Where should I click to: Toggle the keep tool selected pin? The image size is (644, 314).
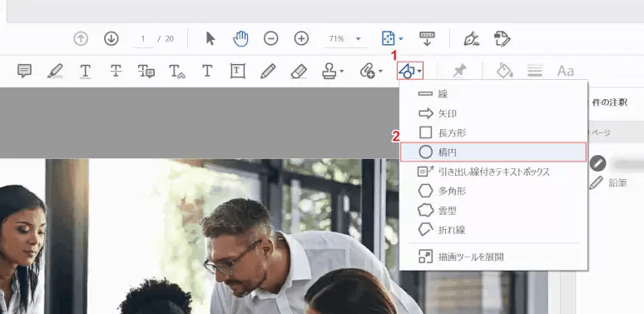(x=459, y=71)
